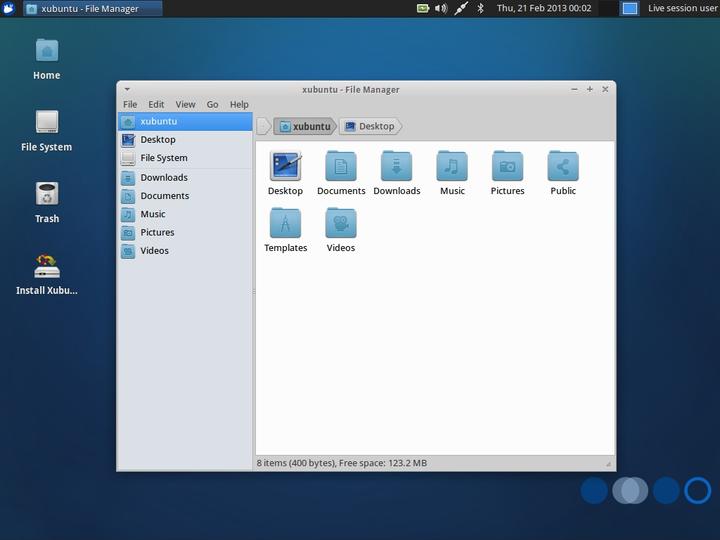Open the File menu

tap(130, 105)
